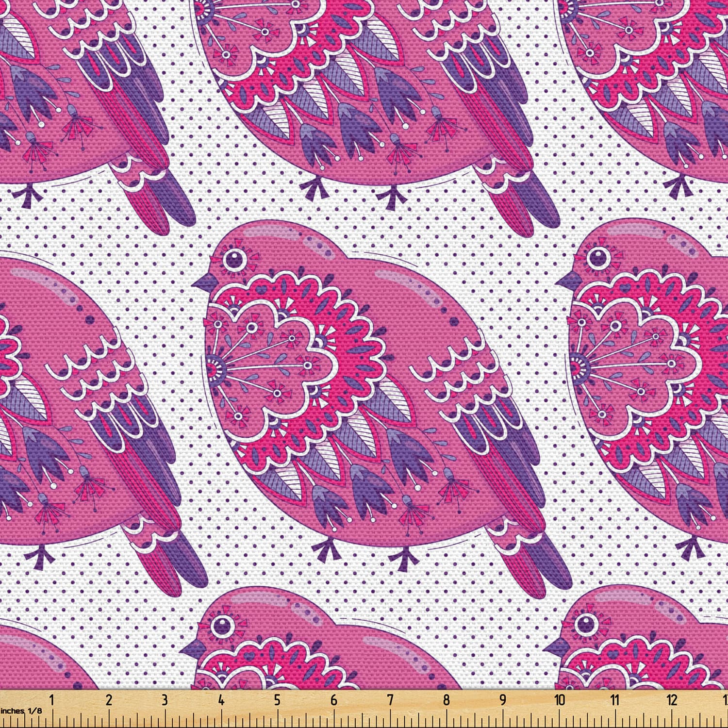Select the ruler number "11"
Screen dimensions: 728x728
[x=615, y=700]
